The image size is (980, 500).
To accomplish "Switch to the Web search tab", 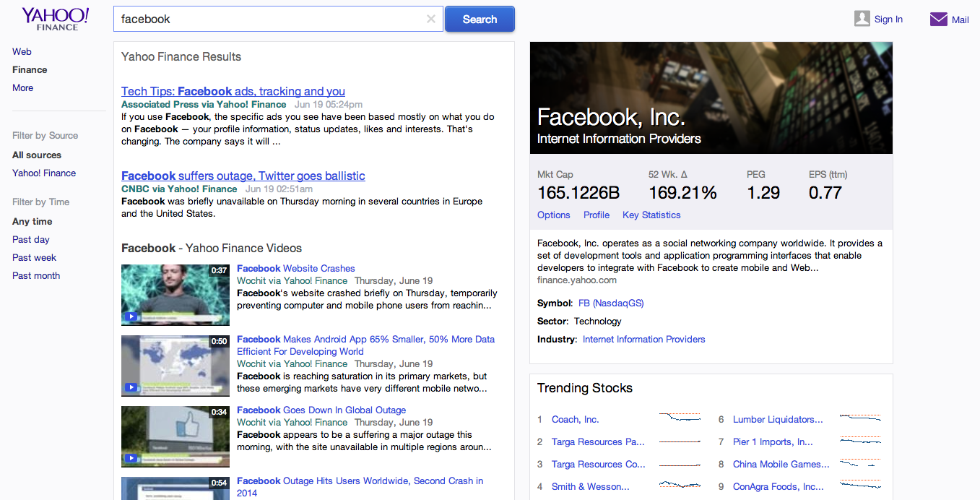I will coord(22,51).
